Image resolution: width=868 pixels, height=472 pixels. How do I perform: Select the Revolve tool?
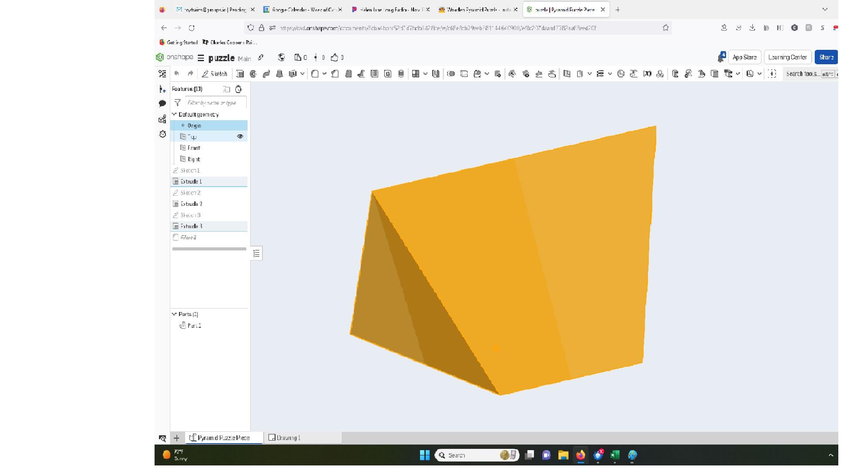(x=252, y=73)
